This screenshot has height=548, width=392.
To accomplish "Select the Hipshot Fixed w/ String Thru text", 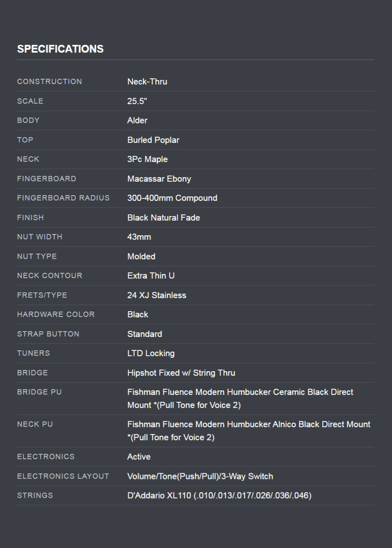I will 181,373.
